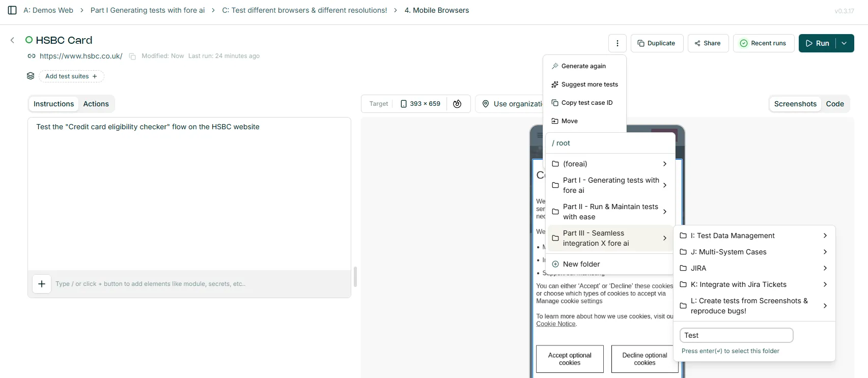This screenshot has height=378, width=868.
Task: Switch to the Code tab
Action: click(835, 104)
